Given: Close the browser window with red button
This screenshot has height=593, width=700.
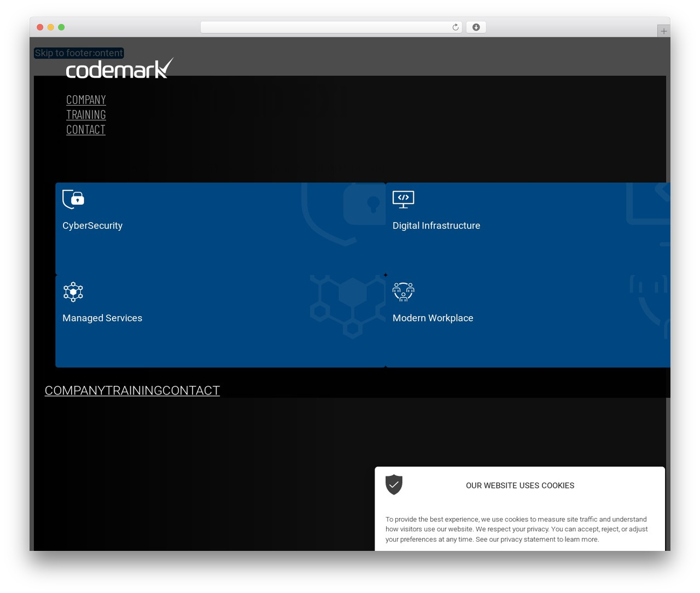Looking at the screenshot, I should 40,27.
